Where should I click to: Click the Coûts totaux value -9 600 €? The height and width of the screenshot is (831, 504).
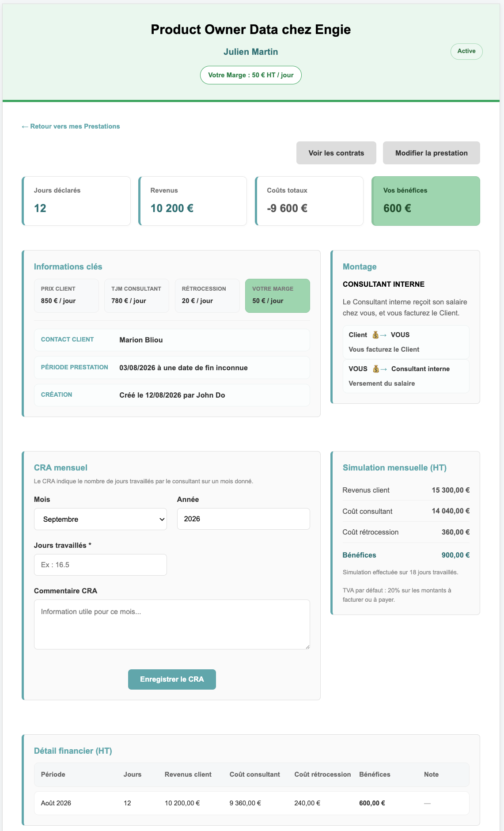coord(287,209)
